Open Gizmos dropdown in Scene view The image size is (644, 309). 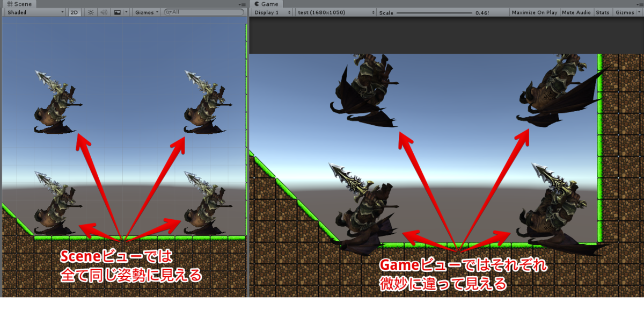tap(147, 12)
